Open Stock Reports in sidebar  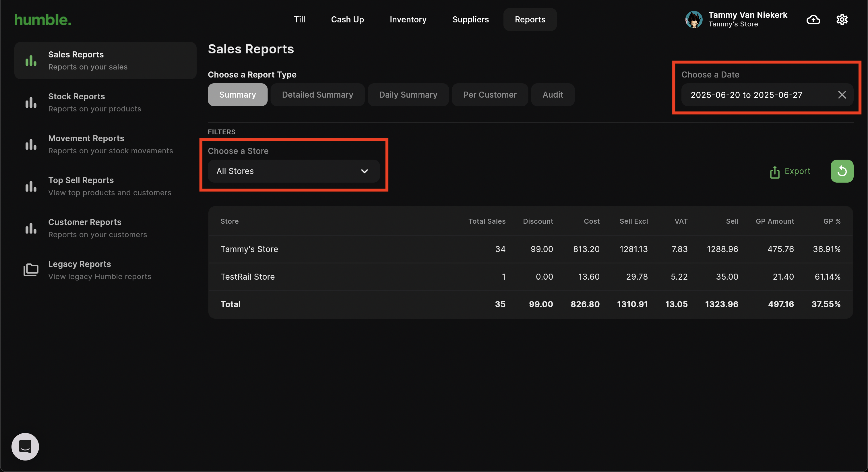(x=105, y=102)
